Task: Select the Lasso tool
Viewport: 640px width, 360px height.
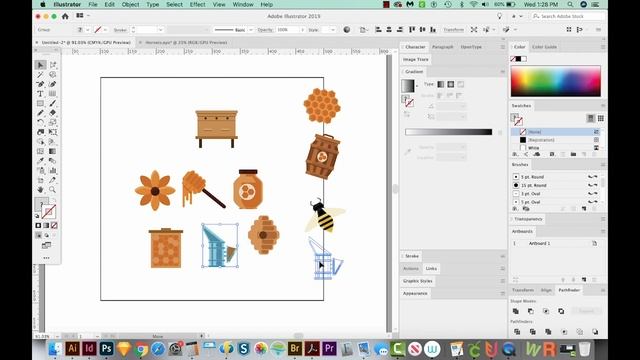Action: point(53,75)
